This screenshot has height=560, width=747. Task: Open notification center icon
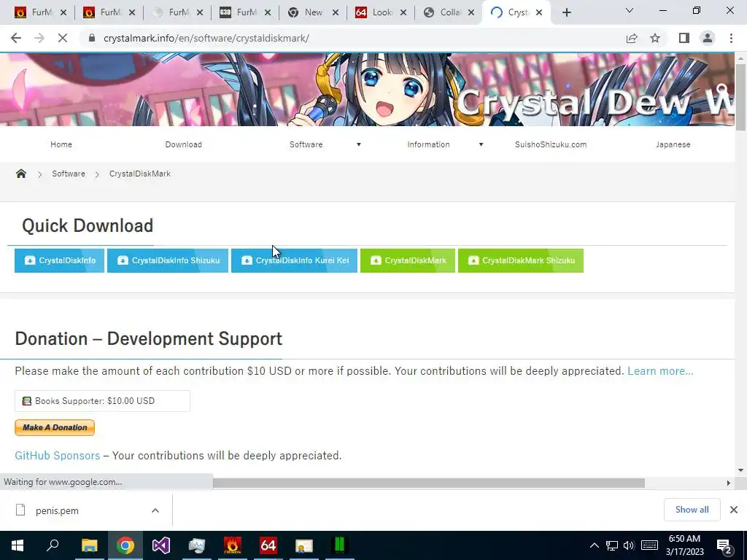(x=724, y=546)
